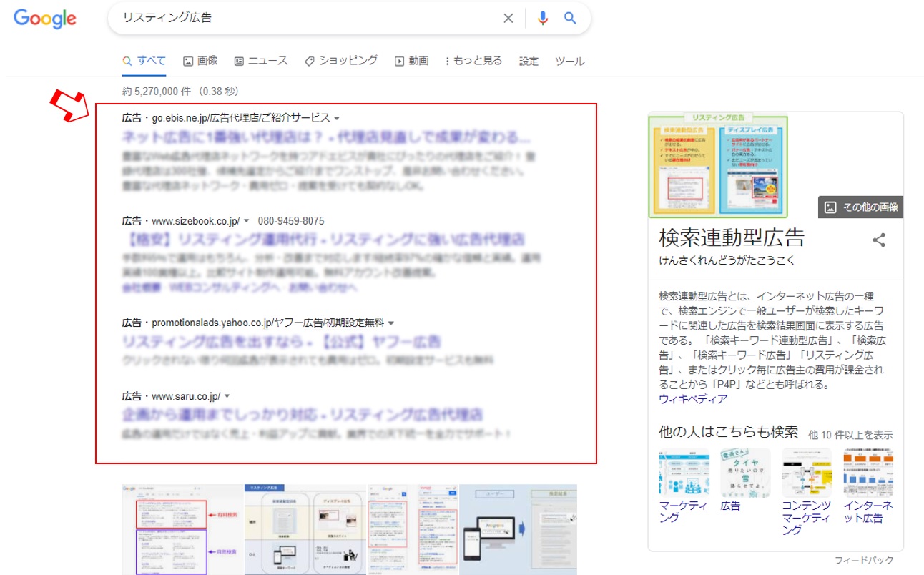Select the すべて tab

pyautogui.click(x=144, y=61)
